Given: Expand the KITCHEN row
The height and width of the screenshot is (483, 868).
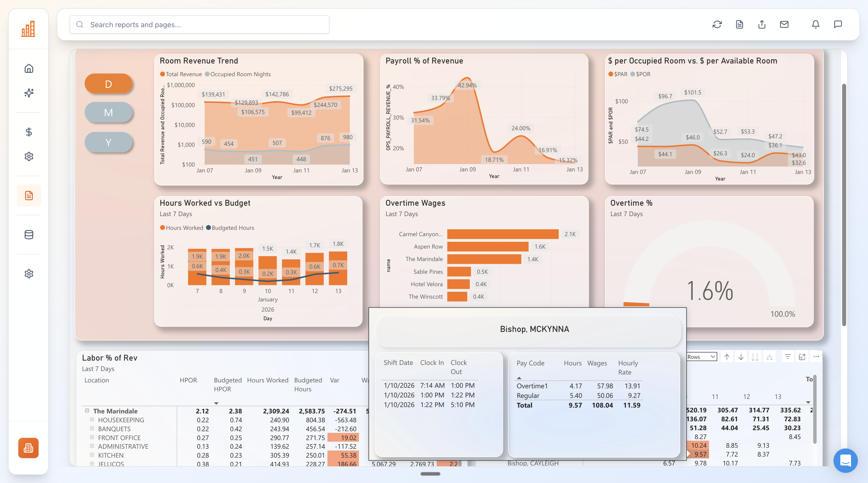Looking at the screenshot, I should pyautogui.click(x=92, y=455).
